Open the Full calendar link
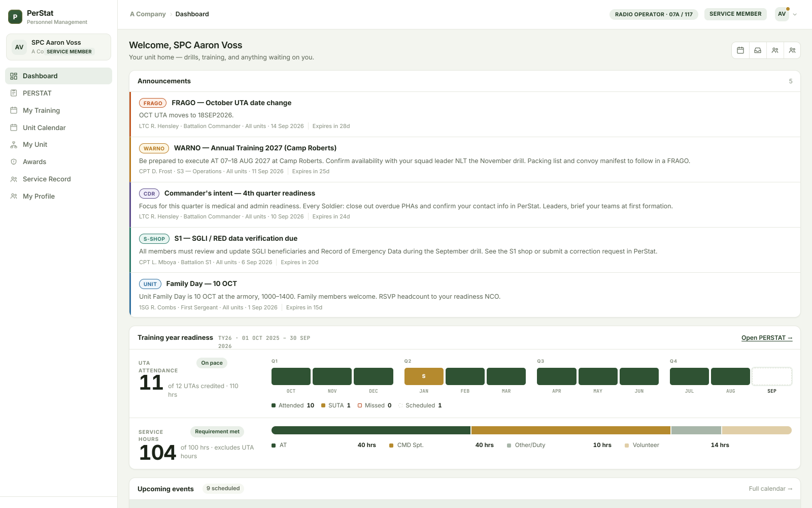This screenshot has height=508, width=812. pos(770,489)
